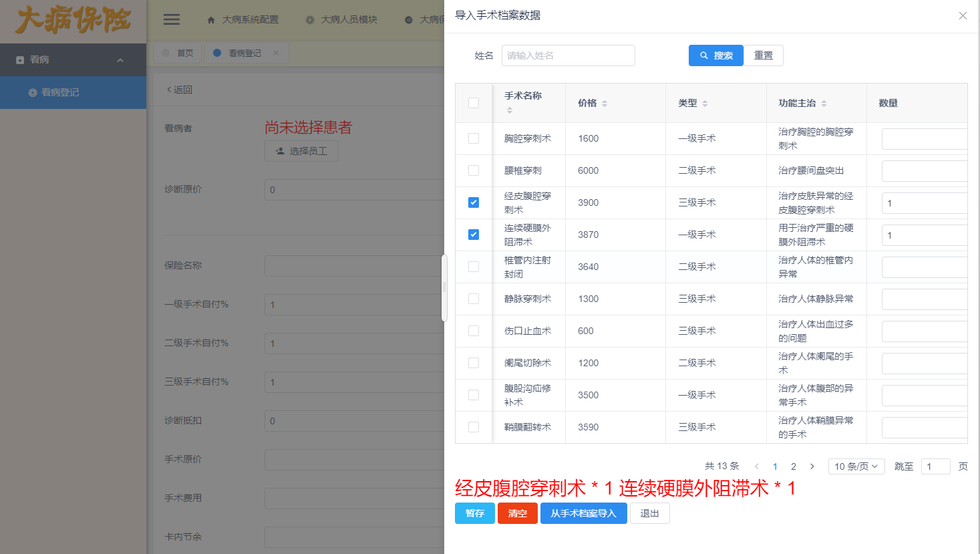The height and width of the screenshot is (554, 980).
Task: Click the next-page arrow in pagination
Action: [812, 466]
